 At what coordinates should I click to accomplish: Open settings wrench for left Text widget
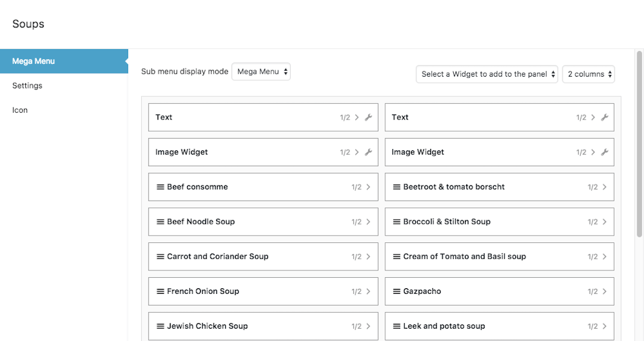click(x=369, y=117)
